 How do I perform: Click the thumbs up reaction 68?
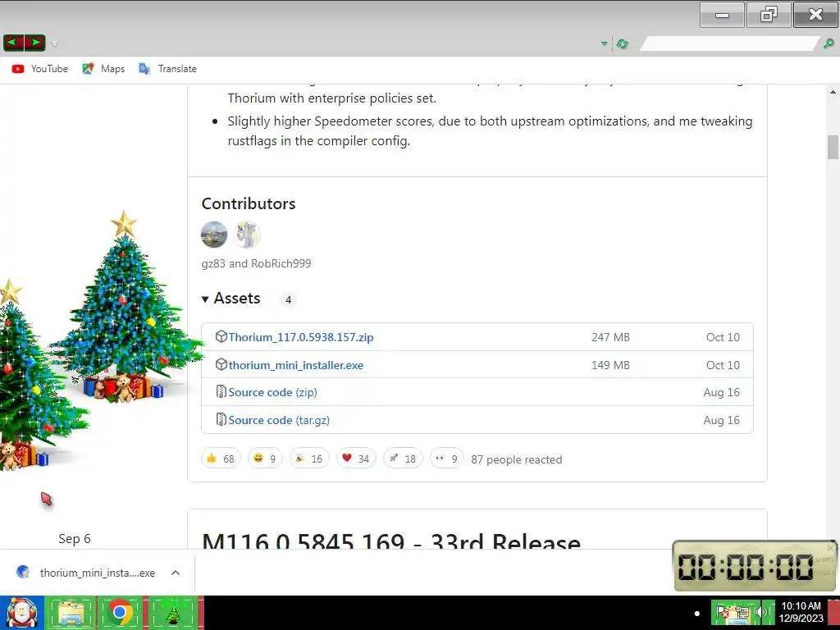point(221,459)
